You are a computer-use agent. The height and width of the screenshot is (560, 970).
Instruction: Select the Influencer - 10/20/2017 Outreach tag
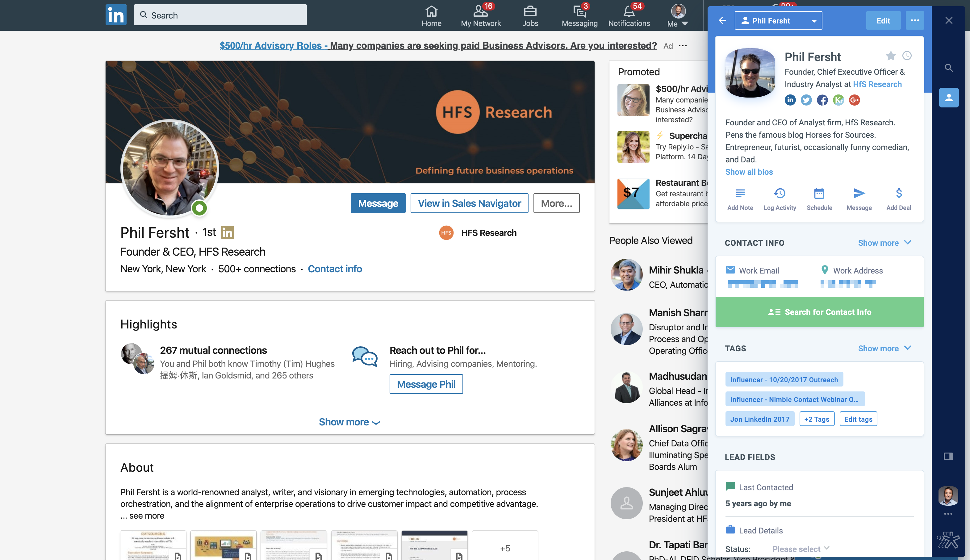pyautogui.click(x=784, y=379)
